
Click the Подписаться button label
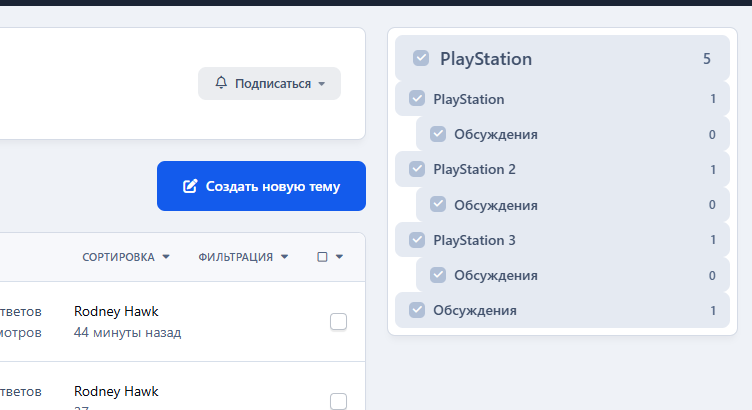[273, 84]
